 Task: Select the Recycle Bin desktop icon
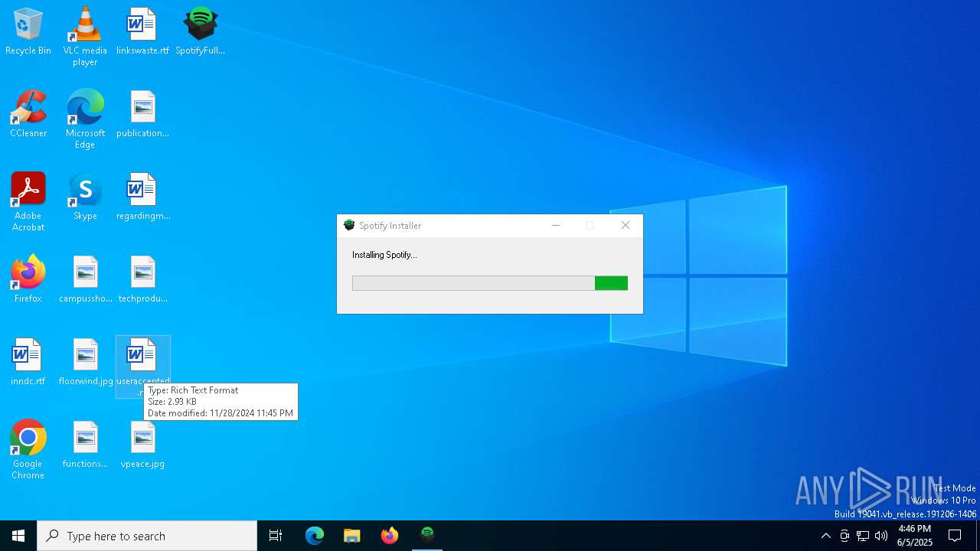(28, 32)
